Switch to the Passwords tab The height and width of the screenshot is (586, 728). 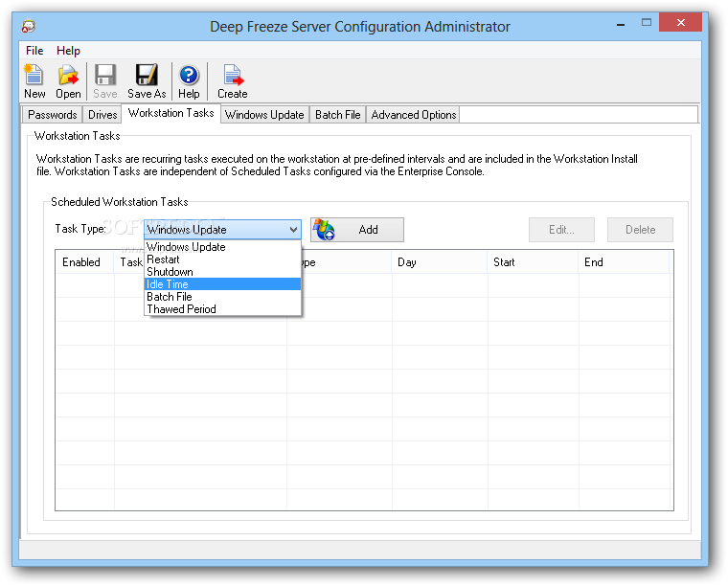coord(52,115)
